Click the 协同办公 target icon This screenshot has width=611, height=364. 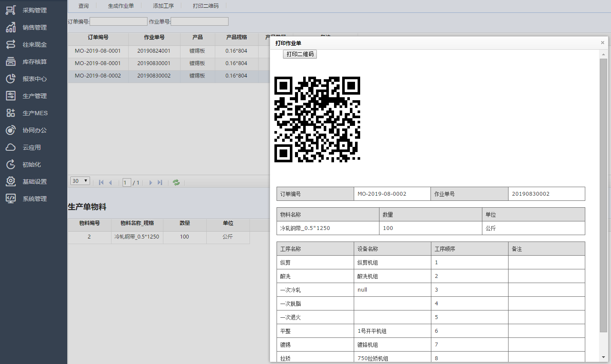(11, 130)
